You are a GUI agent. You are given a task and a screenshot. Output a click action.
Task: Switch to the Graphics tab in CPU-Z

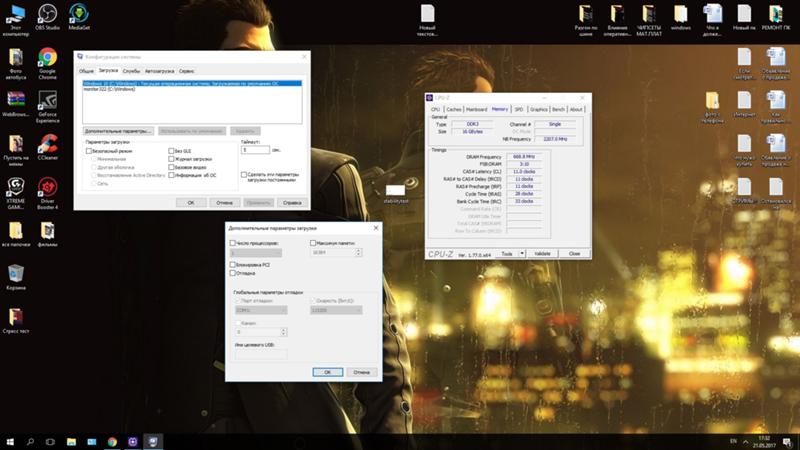click(x=538, y=109)
